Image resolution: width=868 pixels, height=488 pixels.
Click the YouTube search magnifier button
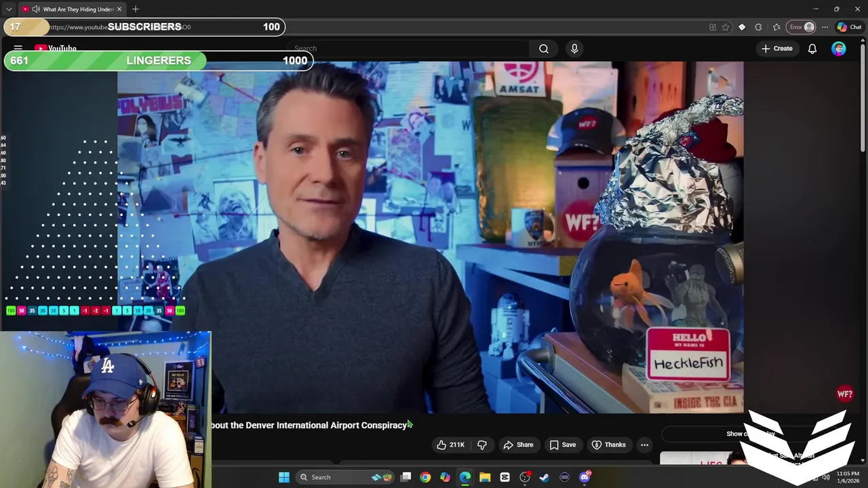tap(543, 49)
